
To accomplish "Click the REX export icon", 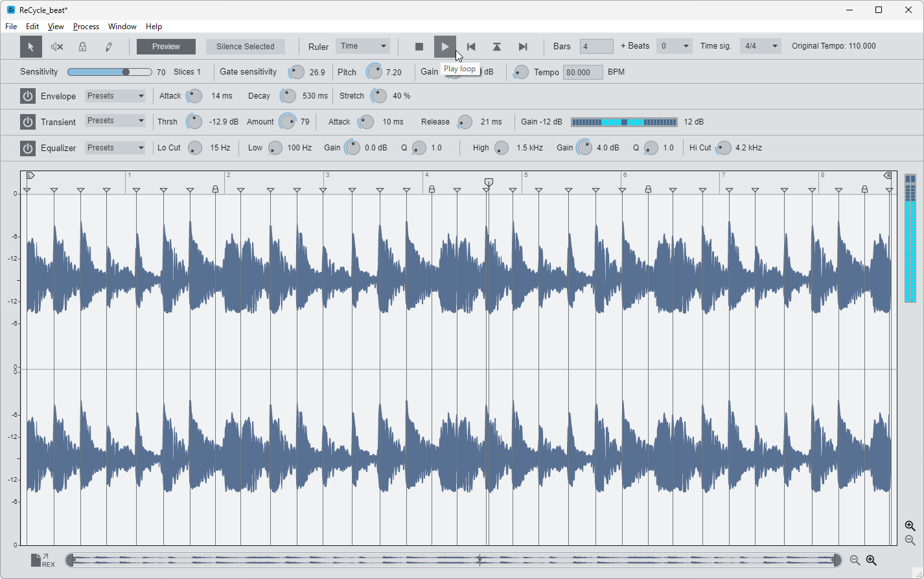I will pos(43,560).
